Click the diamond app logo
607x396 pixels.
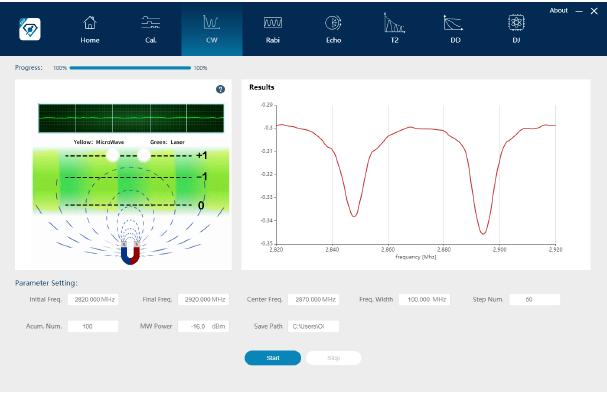pos(30,29)
